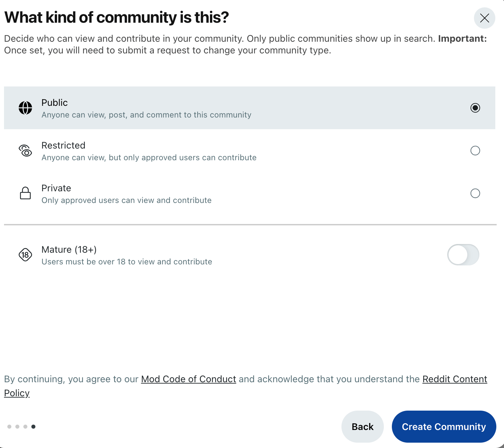Click the Back button
504x448 pixels.
pyautogui.click(x=362, y=426)
